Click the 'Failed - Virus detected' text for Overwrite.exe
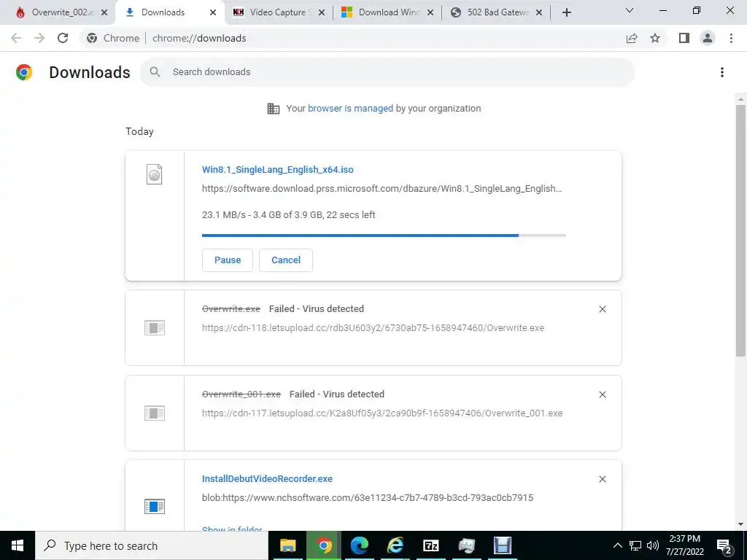The height and width of the screenshot is (560, 747). pos(317,309)
